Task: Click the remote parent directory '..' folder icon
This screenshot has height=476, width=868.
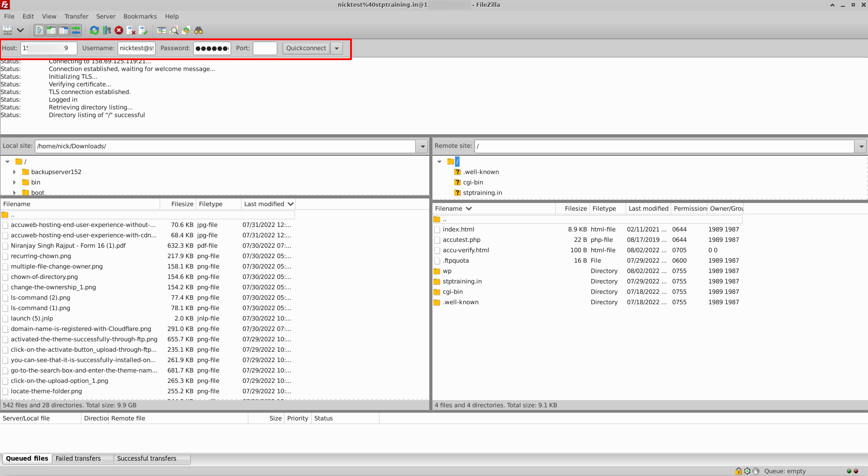Action: [437, 219]
